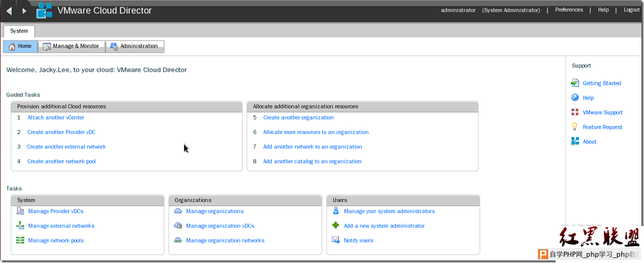
Task: Open the Administration tab
Action: pyautogui.click(x=135, y=46)
